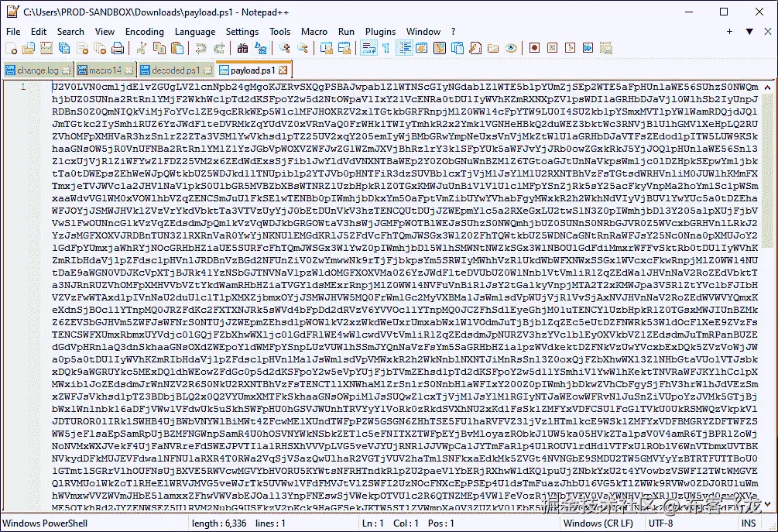Close the decoded.ps1 tab
Image resolution: width=778 pixels, height=532 pixels.
[208, 70]
